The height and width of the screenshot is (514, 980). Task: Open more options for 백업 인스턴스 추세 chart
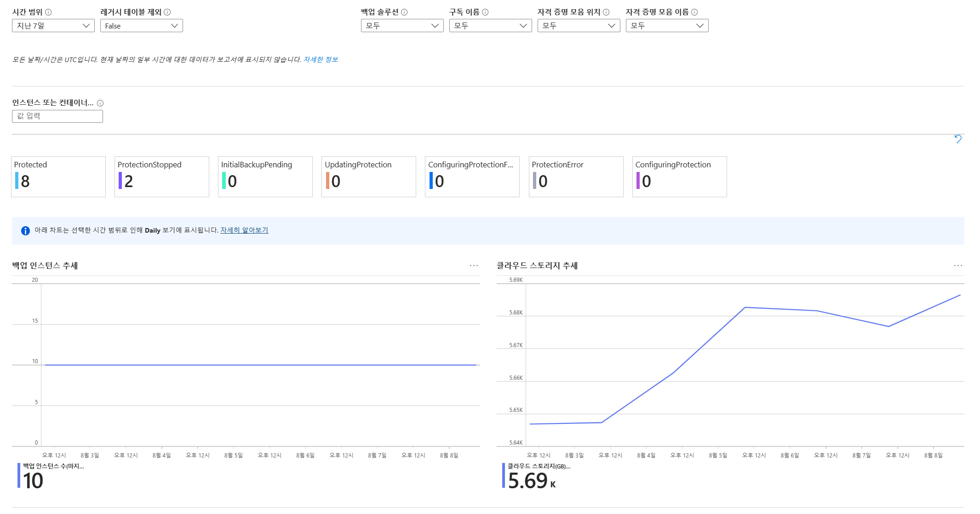(x=474, y=266)
